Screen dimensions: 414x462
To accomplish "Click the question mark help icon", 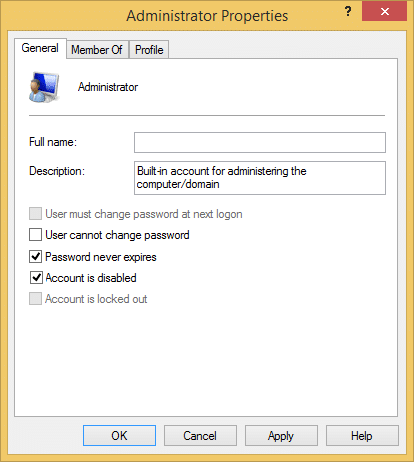I will [348, 12].
